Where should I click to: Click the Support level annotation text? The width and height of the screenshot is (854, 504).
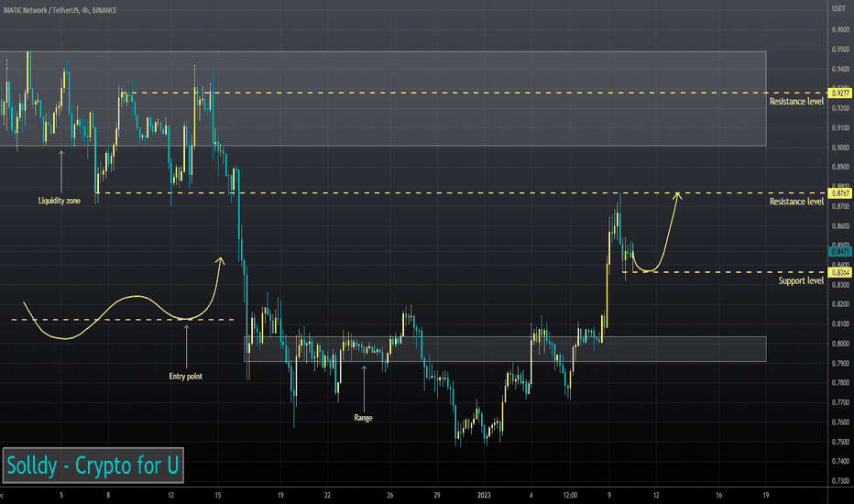click(x=801, y=280)
